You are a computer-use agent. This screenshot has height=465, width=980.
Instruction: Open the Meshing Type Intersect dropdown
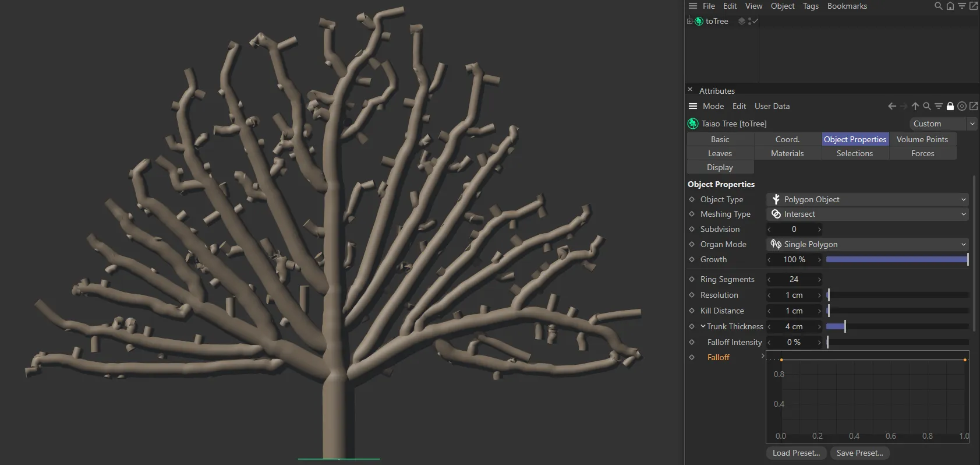867,214
